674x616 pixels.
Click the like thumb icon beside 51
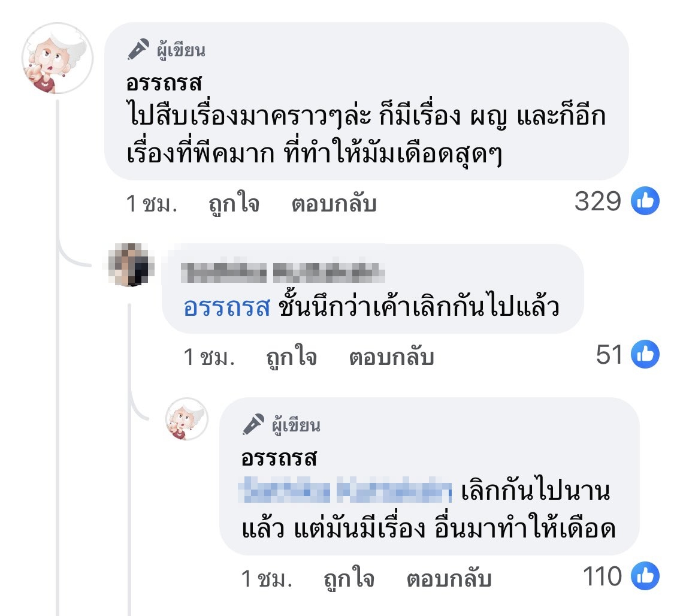[645, 355]
